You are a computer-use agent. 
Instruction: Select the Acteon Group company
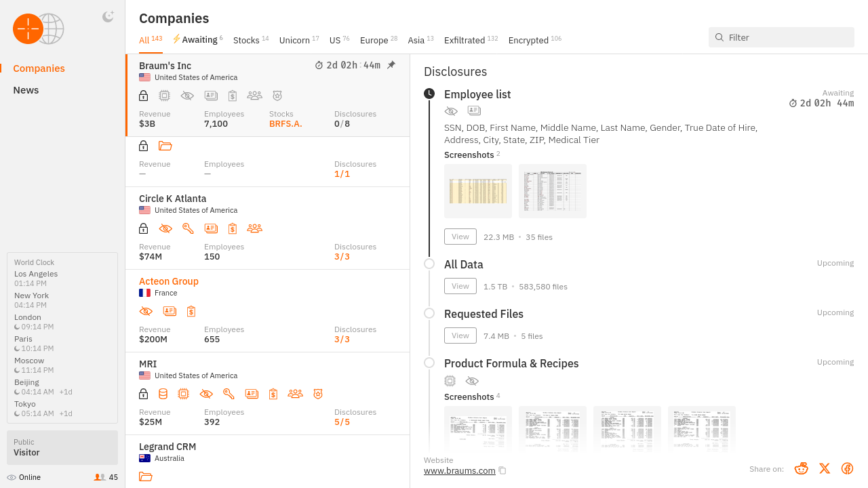(169, 281)
